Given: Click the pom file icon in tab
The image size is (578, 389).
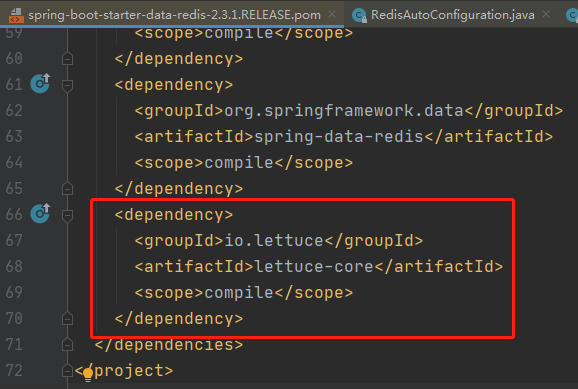Looking at the screenshot, I should coord(16,15).
